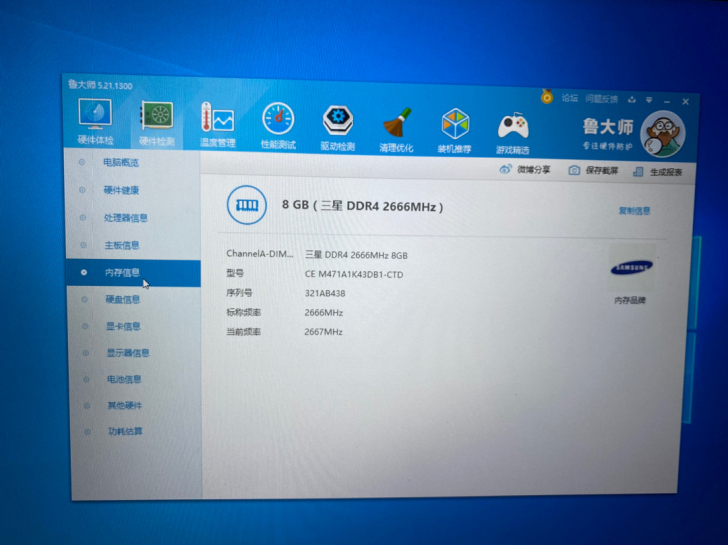The image size is (728, 545).
Task: Select 内存信息 in the sidebar
Action: coord(134,272)
